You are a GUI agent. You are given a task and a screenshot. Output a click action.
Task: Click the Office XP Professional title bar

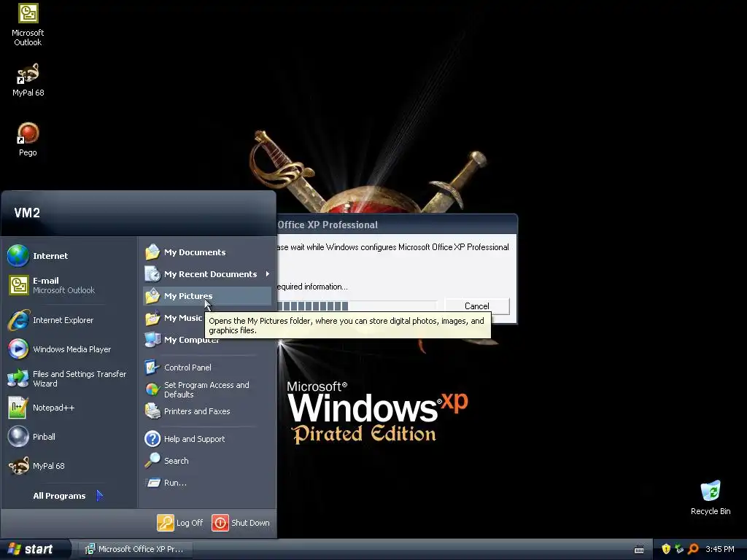pos(396,225)
